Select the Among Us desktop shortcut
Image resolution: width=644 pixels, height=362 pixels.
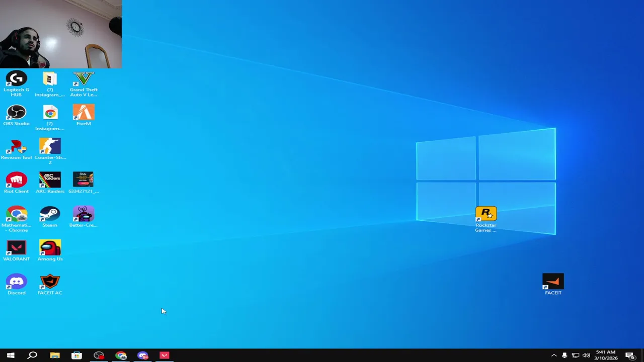tap(50, 250)
